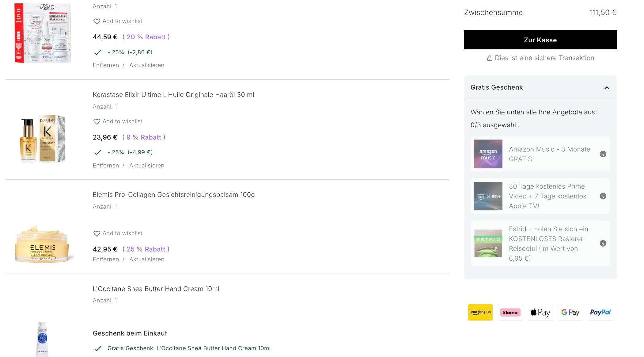Click Aktualisieren for the Elemis balm

pos(147,259)
